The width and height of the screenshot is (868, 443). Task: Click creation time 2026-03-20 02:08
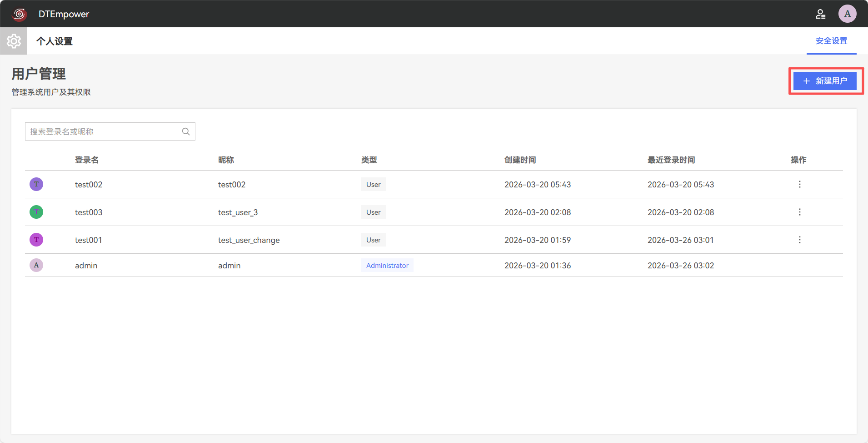(x=538, y=212)
